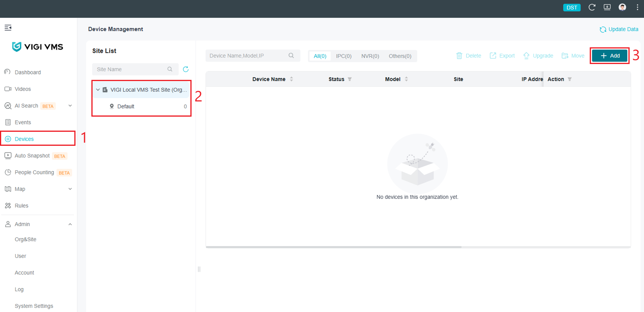644x312 pixels.
Task: Select the VIGI Local VMS Test Site row
Action: 142,90
